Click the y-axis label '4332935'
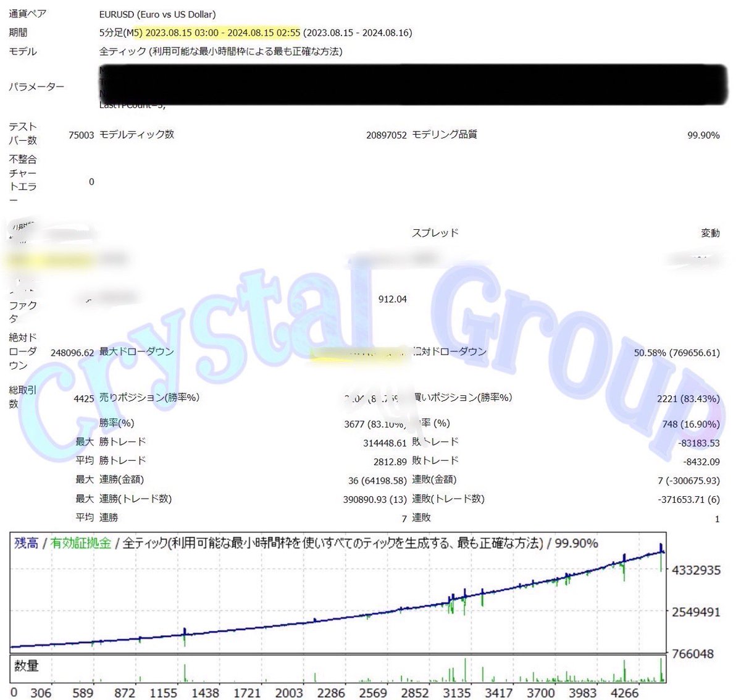Viewport: 741px width, 700px height. (x=697, y=570)
